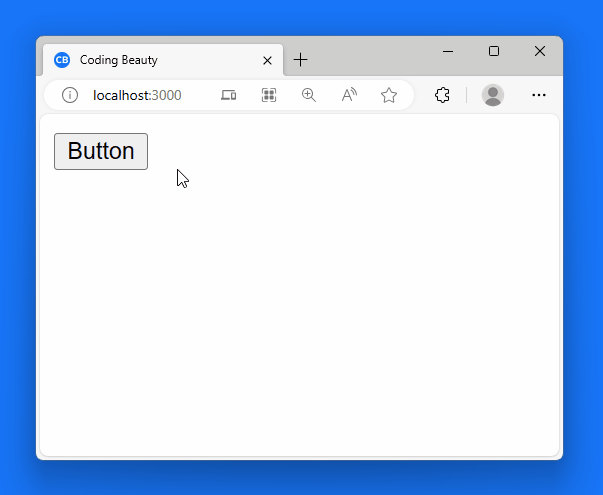The height and width of the screenshot is (495, 603).
Task: Open a new tab with plus
Action: point(300,60)
